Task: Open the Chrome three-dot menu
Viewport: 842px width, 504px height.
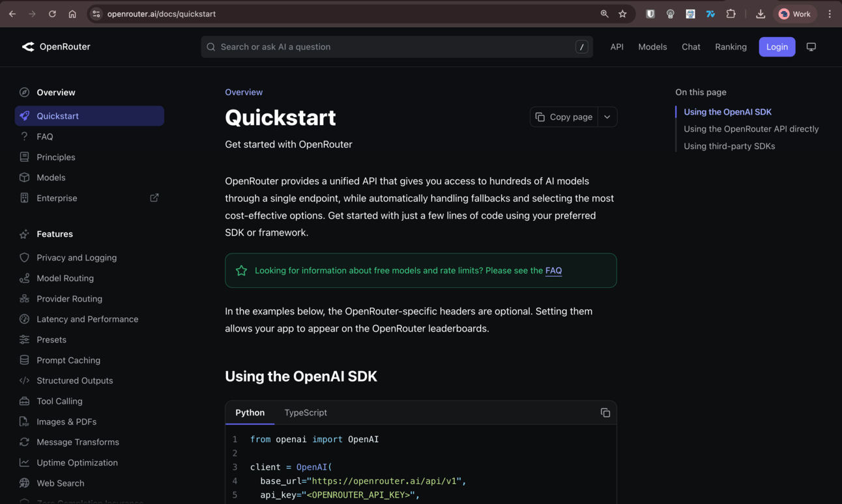Action: (x=830, y=14)
